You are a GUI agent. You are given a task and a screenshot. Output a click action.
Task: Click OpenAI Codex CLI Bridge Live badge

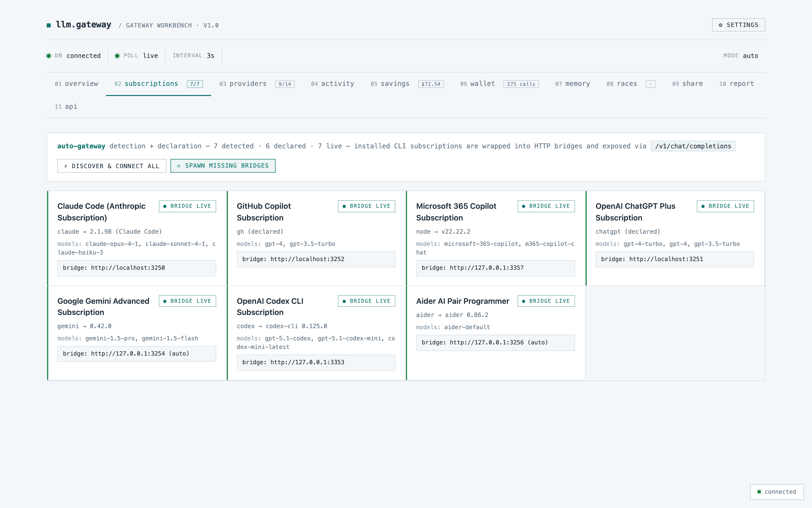[x=366, y=301]
